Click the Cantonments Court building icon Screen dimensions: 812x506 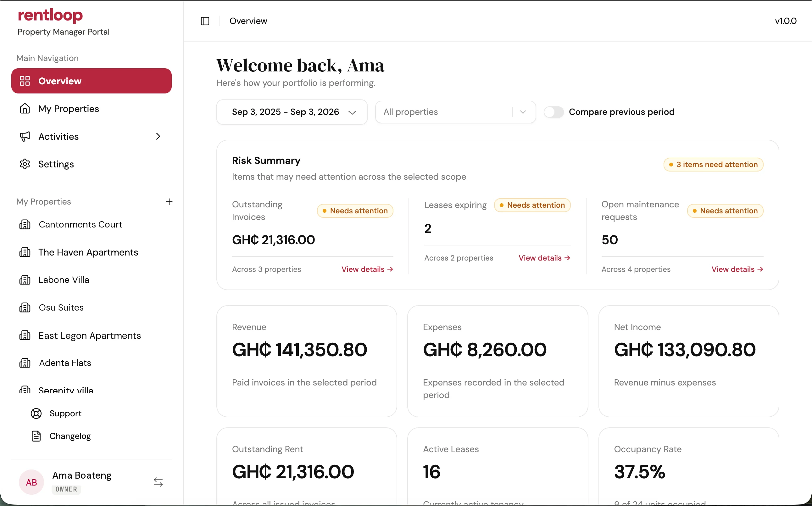point(25,224)
